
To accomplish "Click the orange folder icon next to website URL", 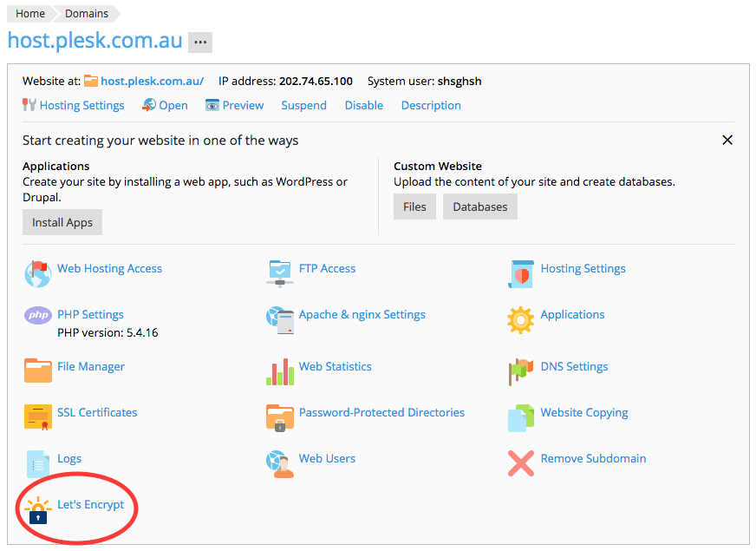I will coord(91,81).
